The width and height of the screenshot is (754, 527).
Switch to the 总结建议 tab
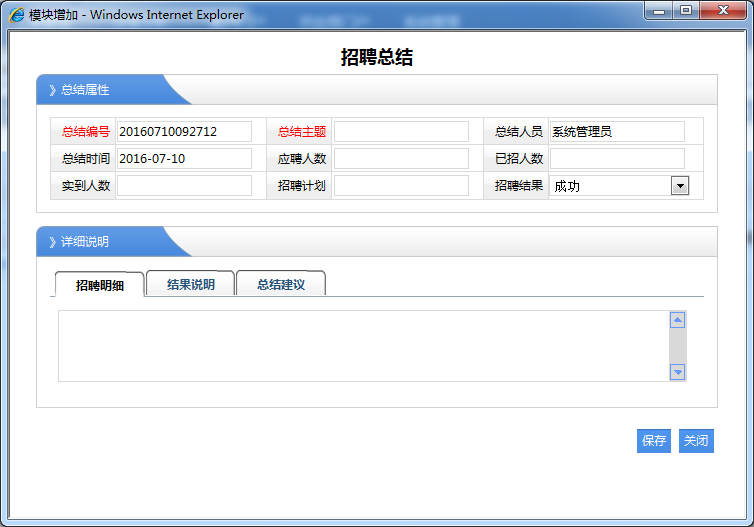tap(280, 284)
